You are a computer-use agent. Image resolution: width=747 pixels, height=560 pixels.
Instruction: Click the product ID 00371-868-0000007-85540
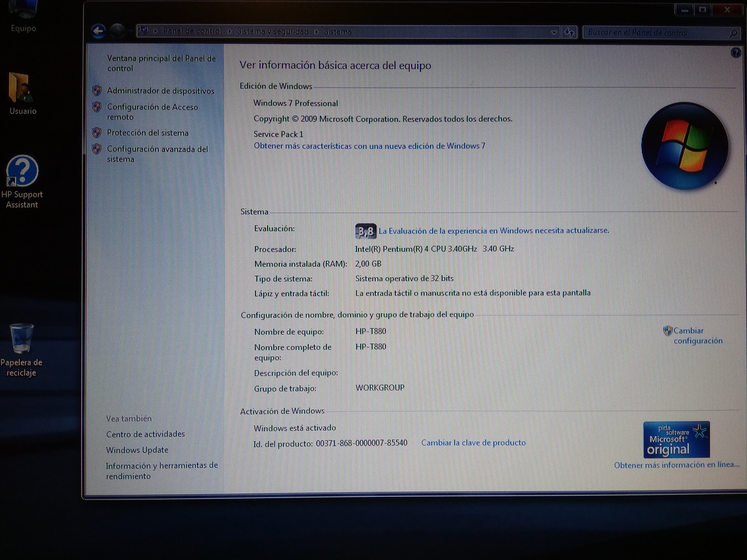tap(362, 443)
